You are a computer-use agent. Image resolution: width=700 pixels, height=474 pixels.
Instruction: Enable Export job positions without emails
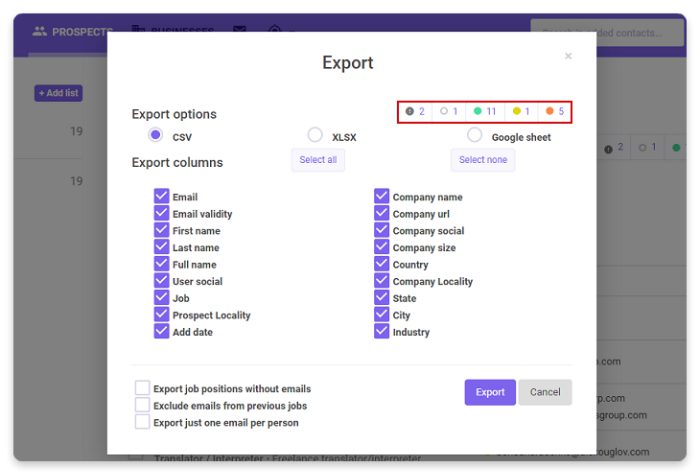(x=142, y=389)
